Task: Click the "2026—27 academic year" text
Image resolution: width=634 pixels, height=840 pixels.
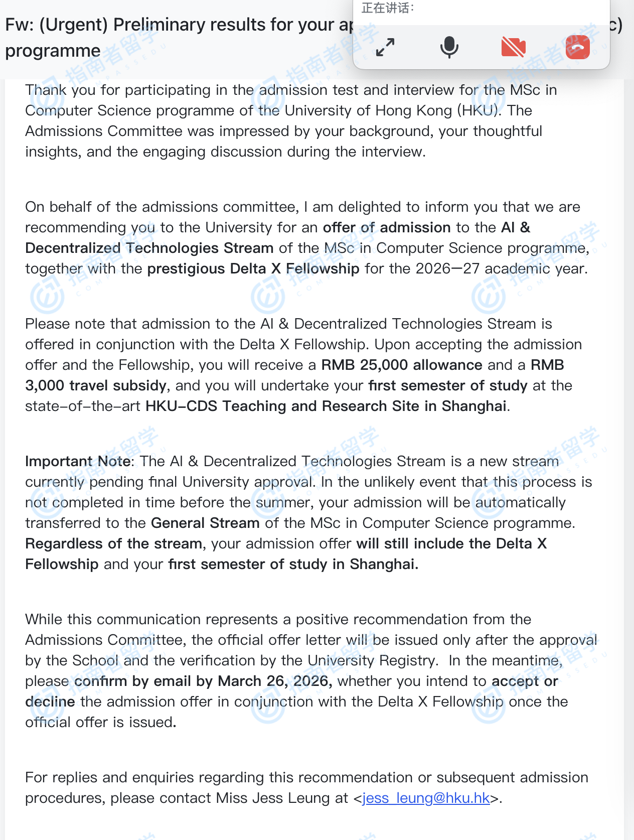Action: (501, 268)
